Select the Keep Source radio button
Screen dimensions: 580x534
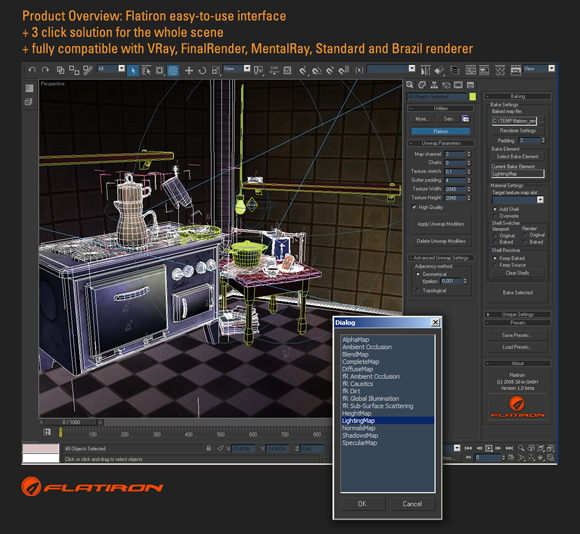tap(495, 265)
